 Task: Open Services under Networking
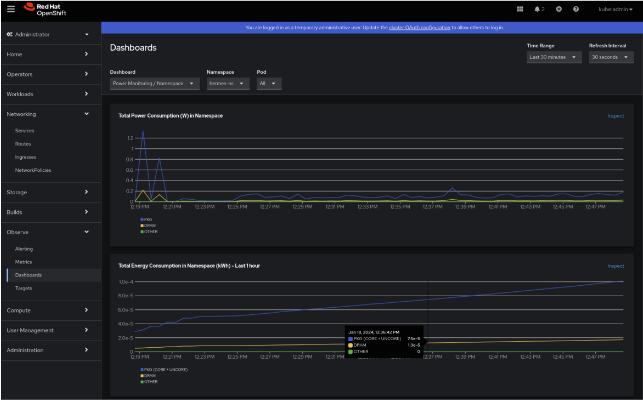tap(25, 130)
